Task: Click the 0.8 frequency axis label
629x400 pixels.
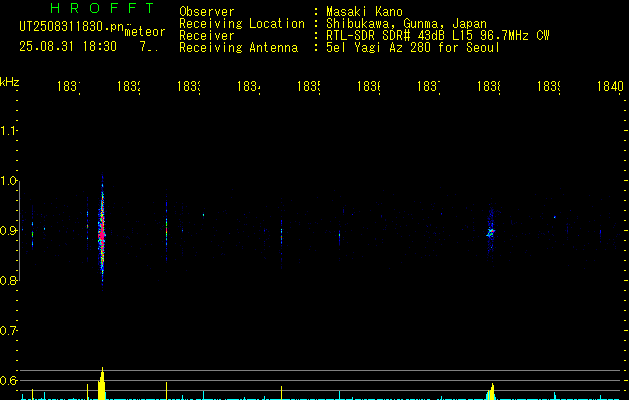Action: tap(8, 280)
